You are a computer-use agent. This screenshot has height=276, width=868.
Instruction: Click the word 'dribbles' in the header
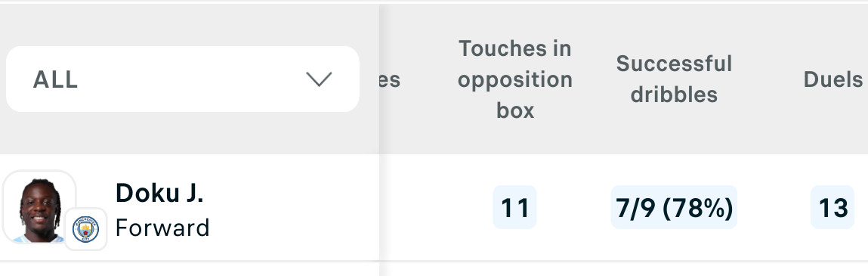tap(674, 95)
